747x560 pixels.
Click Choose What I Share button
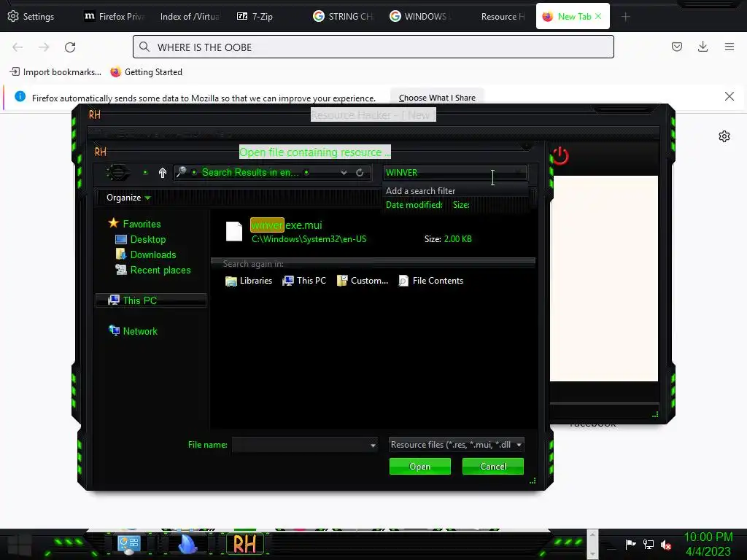coord(437,98)
